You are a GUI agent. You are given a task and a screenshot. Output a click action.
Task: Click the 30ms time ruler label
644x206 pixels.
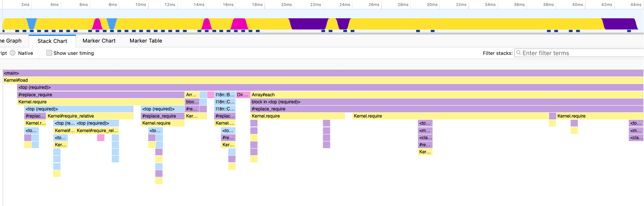(x=432, y=4)
